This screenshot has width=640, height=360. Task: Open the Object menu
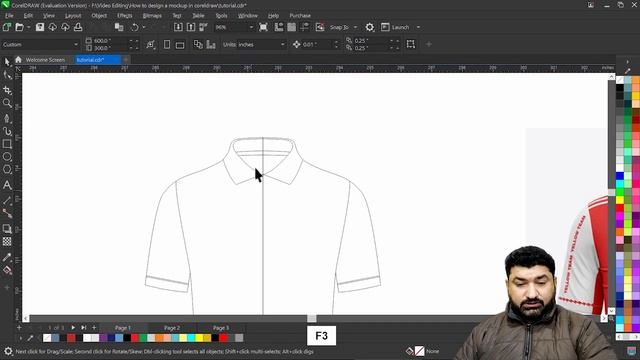(x=99, y=16)
